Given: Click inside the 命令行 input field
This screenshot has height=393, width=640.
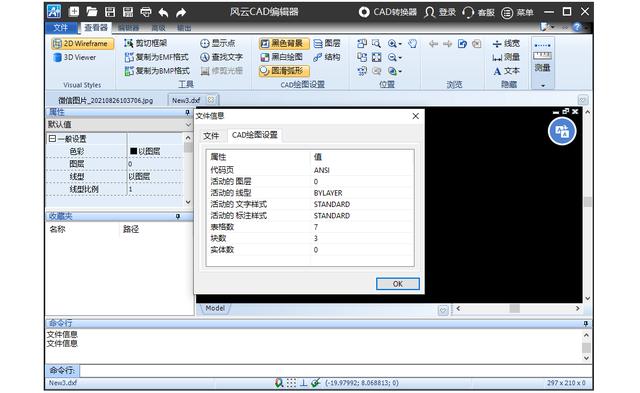Looking at the screenshot, I should click(x=336, y=371).
